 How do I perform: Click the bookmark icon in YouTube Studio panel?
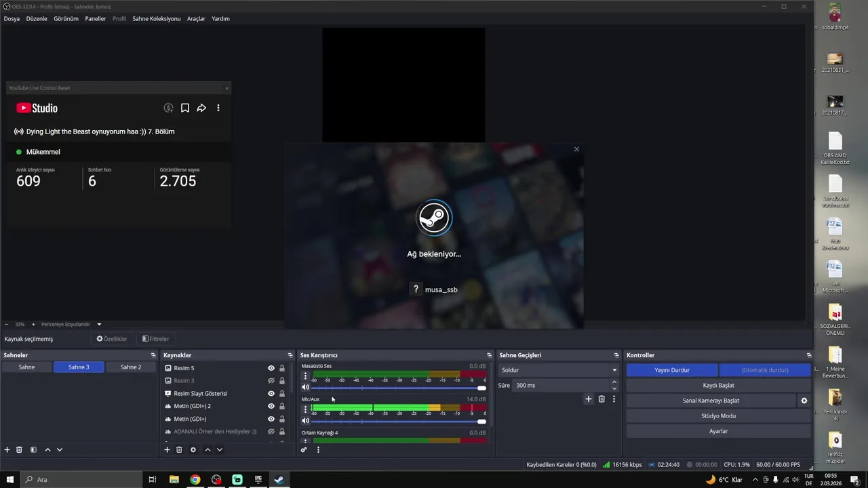184,108
